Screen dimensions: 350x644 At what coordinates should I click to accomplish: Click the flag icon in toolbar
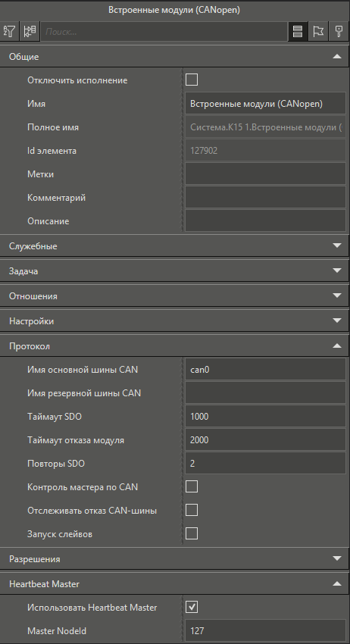(x=318, y=31)
